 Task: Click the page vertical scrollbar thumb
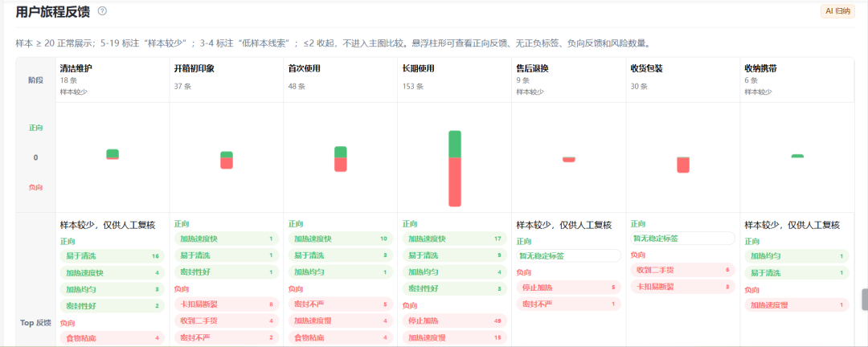click(x=865, y=300)
